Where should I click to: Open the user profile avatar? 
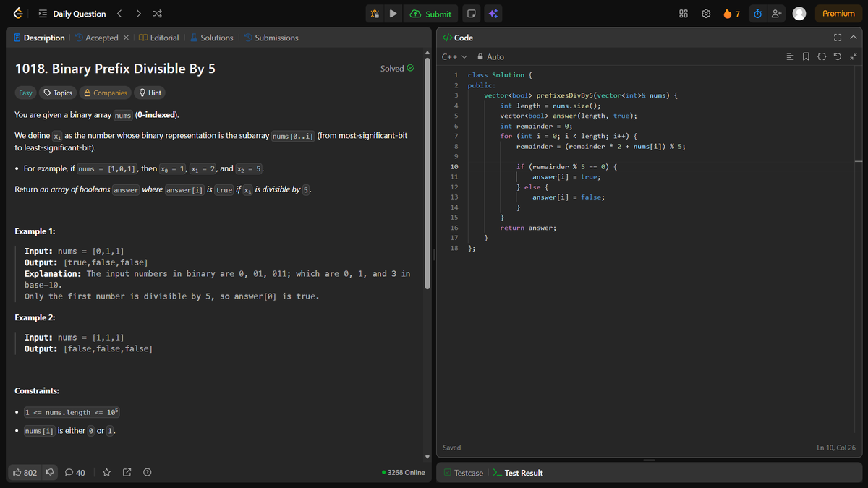pyautogui.click(x=799, y=14)
